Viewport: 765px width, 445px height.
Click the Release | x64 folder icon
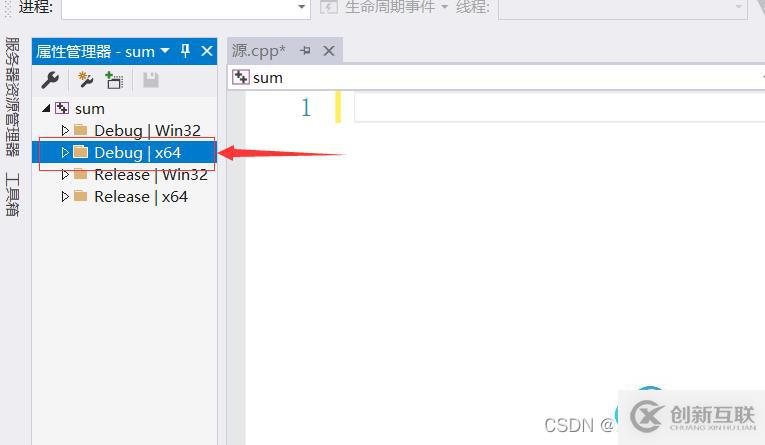(x=81, y=196)
